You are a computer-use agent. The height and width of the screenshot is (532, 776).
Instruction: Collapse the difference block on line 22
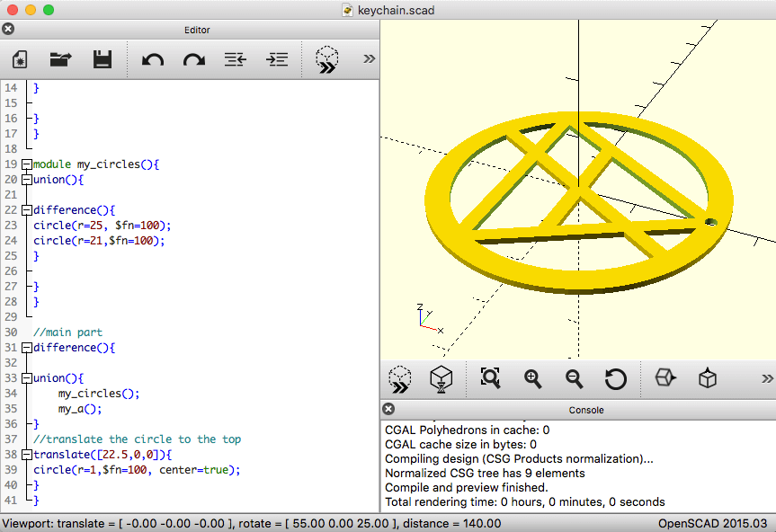point(27,210)
